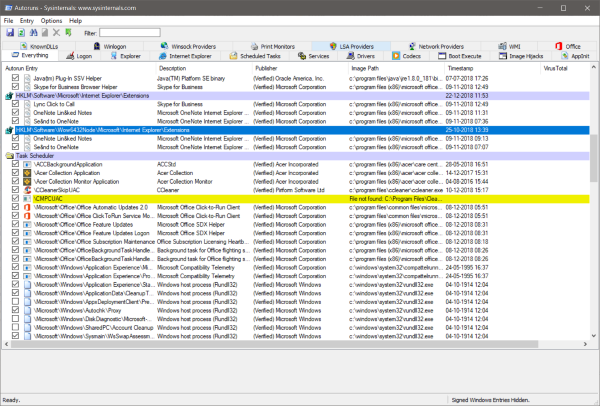The width and height of the screenshot is (600, 406).
Task: Enable the SharedPC Account Cleanup checkbox
Action: [x=15, y=328]
